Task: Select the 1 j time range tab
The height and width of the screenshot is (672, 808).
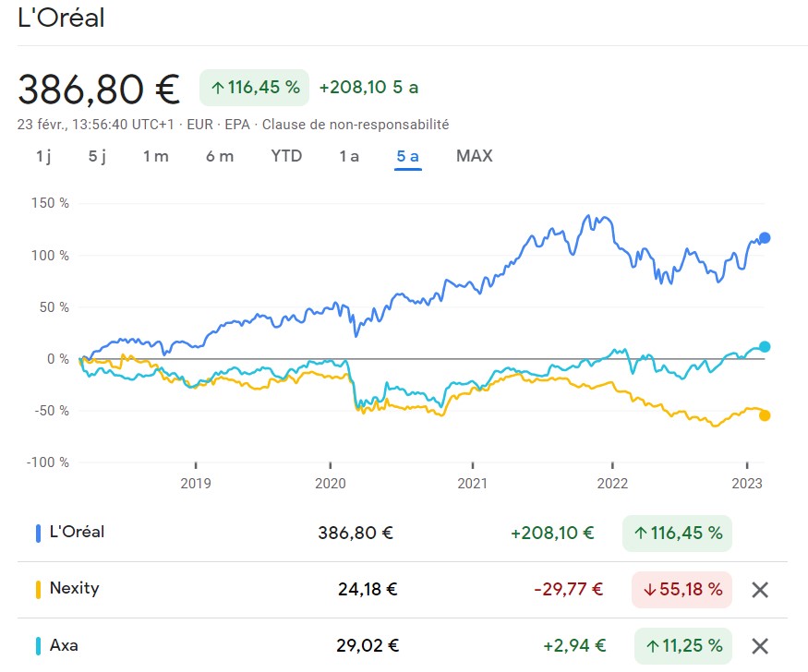Action: click(43, 156)
